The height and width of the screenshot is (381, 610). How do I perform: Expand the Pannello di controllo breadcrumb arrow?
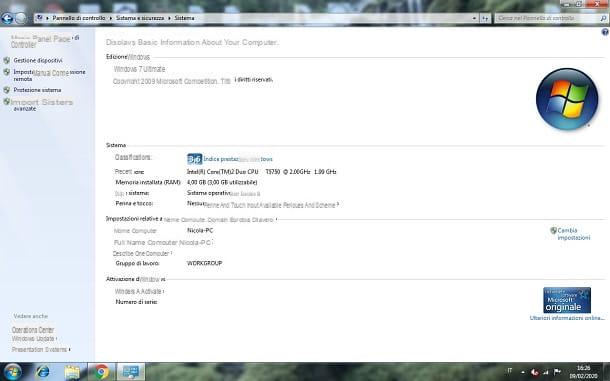pyautogui.click(x=110, y=18)
